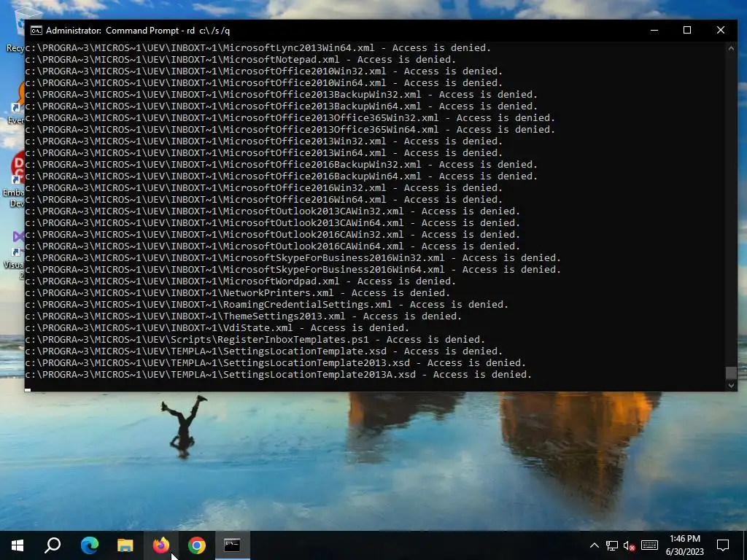Screen dimensions: 747x560
Task: Click the console scrollbar up arrow
Action: (731, 47)
